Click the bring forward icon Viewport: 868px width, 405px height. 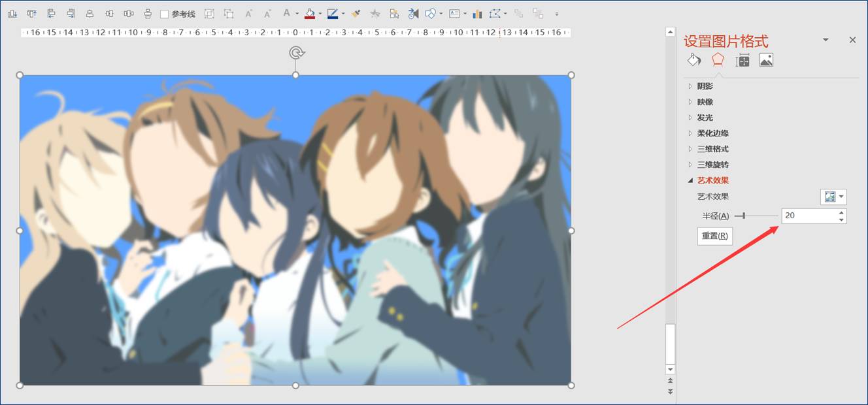click(518, 14)
